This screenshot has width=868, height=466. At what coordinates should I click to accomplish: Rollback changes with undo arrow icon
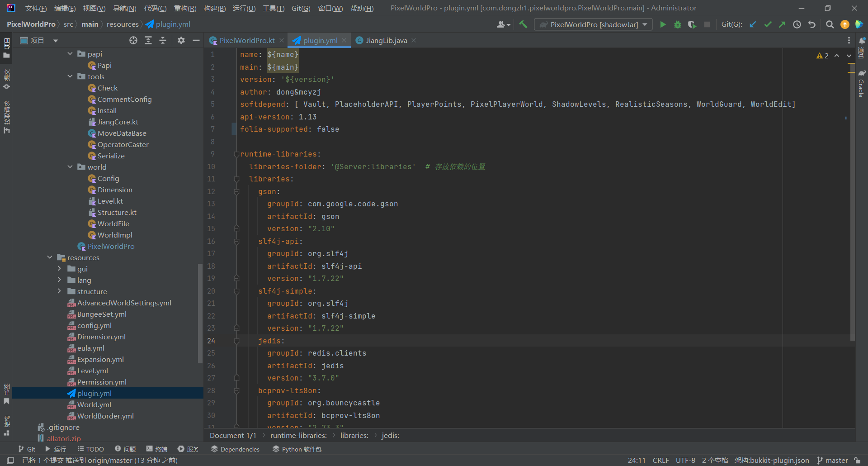click(812, 24)
